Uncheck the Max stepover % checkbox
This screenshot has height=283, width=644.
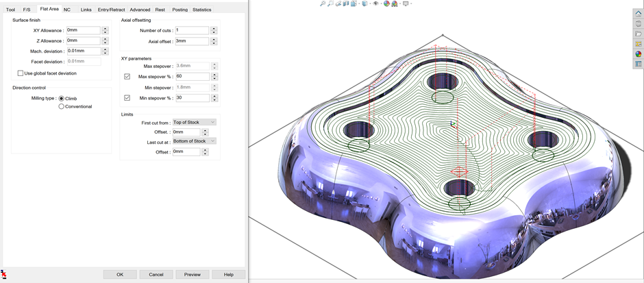coord(127,77)
